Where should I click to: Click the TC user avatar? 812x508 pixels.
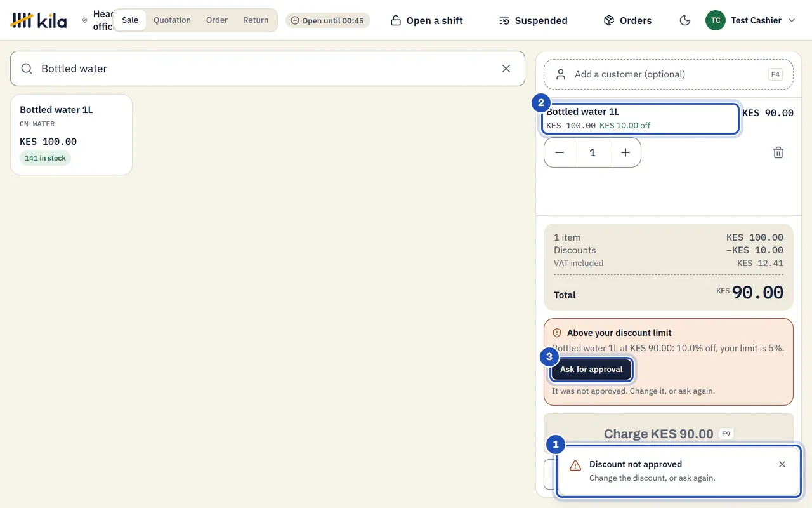(716, 20)
